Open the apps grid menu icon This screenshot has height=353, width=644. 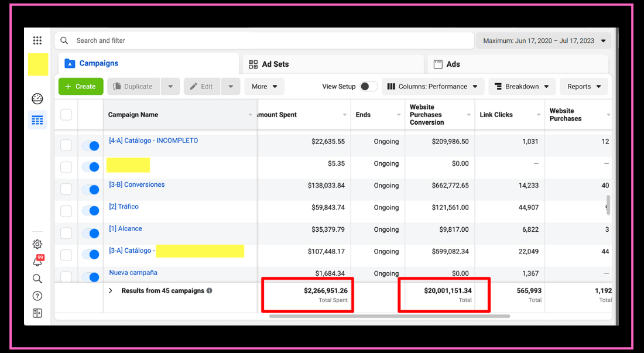(x=37, y=40)
